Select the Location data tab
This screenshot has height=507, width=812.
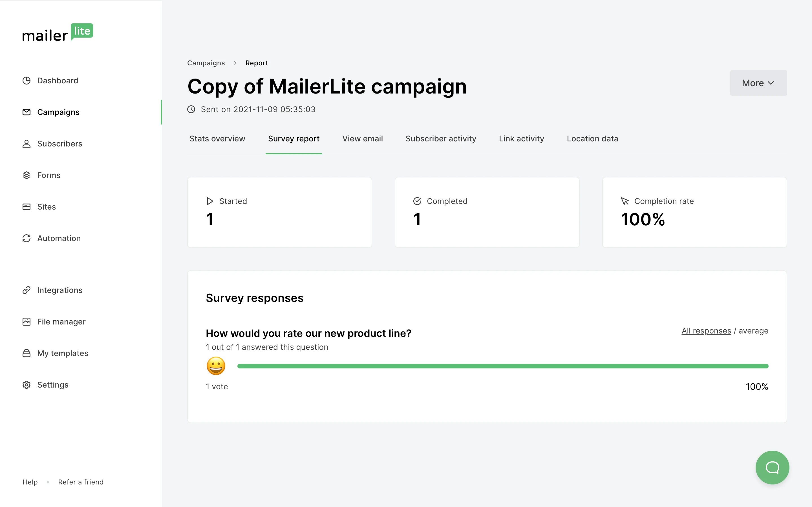[592, 139]
